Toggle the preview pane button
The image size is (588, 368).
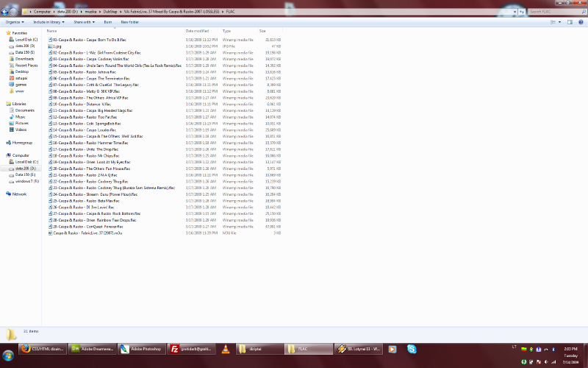pos(570,22)
